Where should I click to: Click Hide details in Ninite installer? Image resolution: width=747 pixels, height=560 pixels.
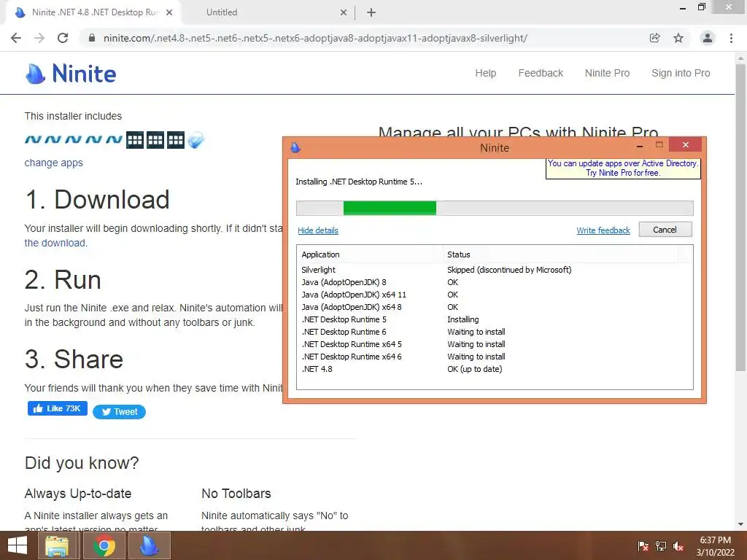pos(318,230)
